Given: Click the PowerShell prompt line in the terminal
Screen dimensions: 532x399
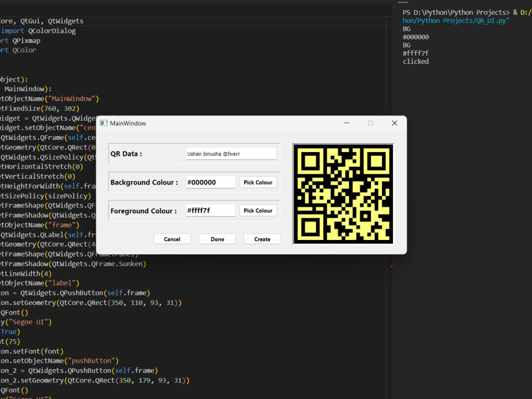Looking at the screenshot, I should point(458,12).
